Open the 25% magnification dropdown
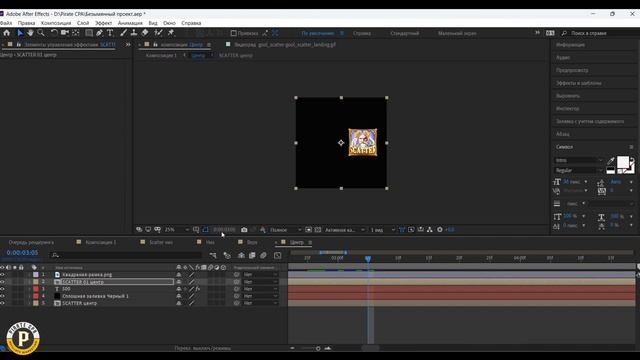 pos(177,230)
